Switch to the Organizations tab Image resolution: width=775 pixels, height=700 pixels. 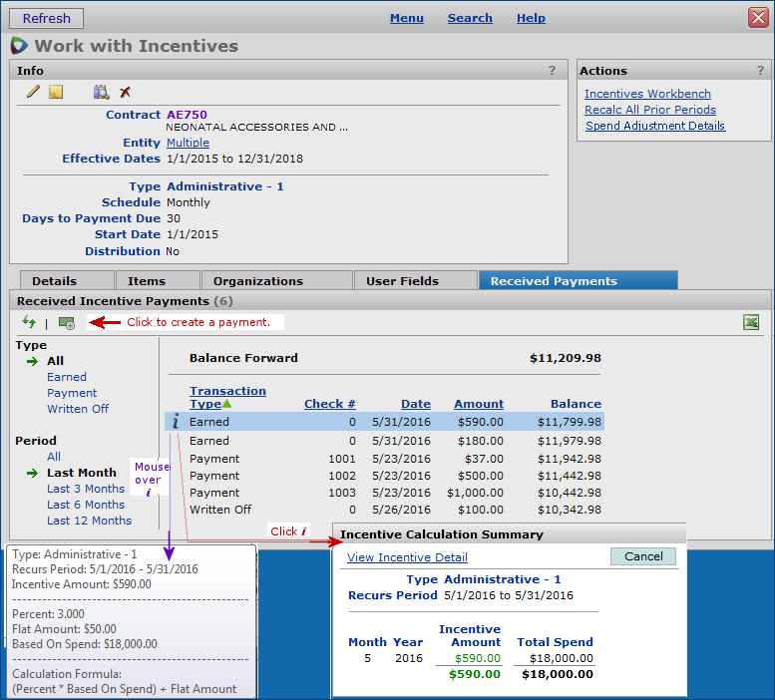[257, 281]
